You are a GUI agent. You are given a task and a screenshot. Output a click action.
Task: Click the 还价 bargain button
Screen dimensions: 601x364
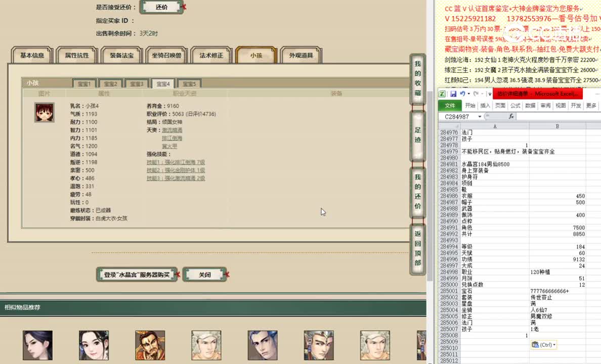tap(161, 7)
